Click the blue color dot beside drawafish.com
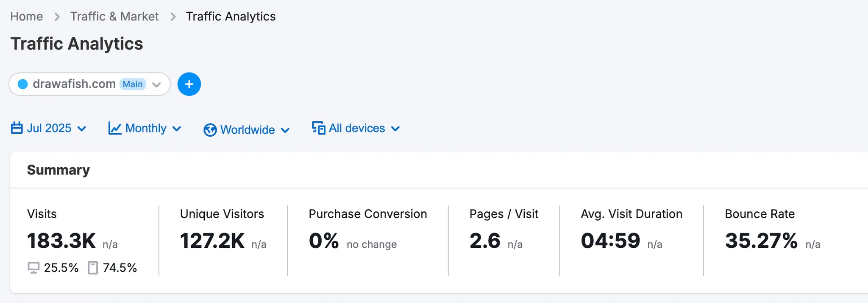868x303 pixels. [x=23, y=84]
